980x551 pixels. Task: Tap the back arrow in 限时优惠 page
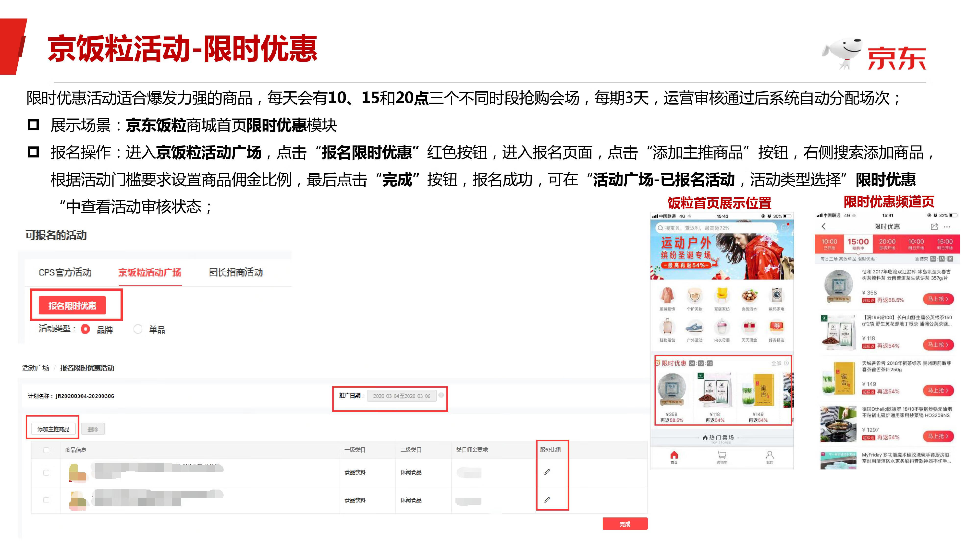tap(824, 226)
